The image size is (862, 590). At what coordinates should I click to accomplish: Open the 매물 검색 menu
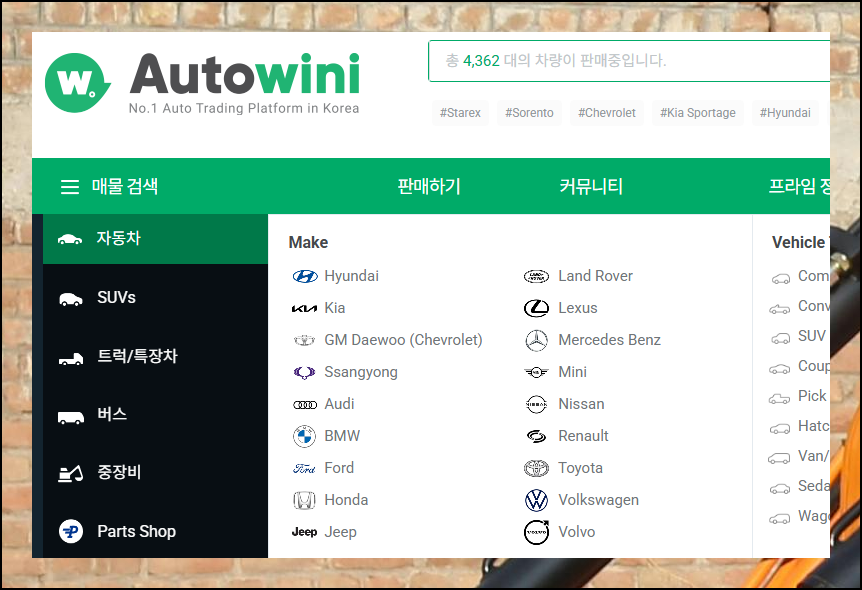[125, 186]
